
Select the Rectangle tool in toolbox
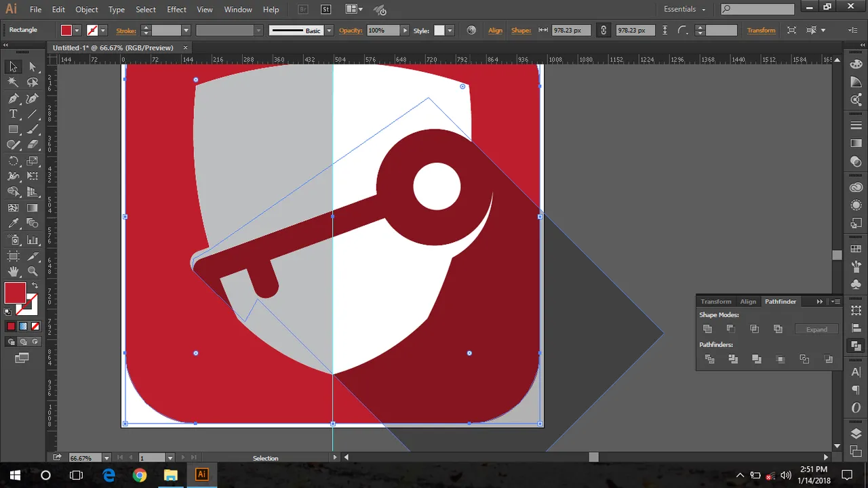tap(13, 129)
